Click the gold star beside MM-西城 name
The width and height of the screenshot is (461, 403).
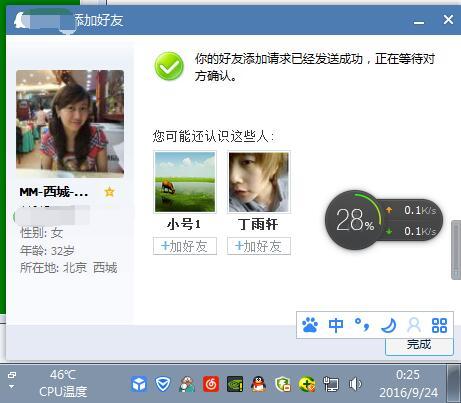coord(109,192)
